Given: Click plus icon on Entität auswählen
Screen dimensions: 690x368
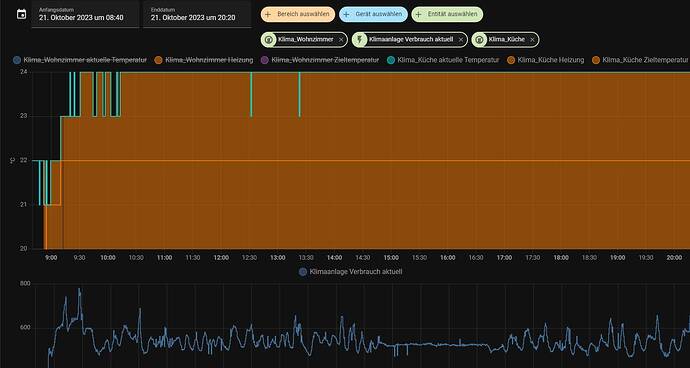Looking at the screenshot, I should coord(418,15).
